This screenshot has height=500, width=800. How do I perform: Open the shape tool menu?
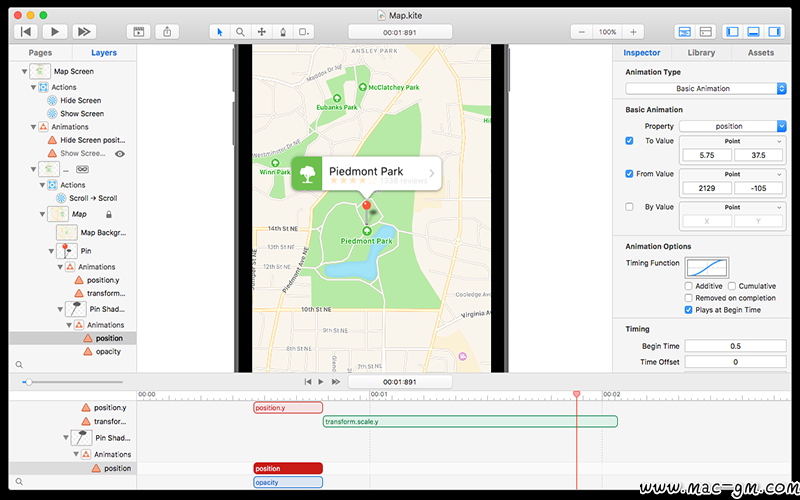[304, 32]
